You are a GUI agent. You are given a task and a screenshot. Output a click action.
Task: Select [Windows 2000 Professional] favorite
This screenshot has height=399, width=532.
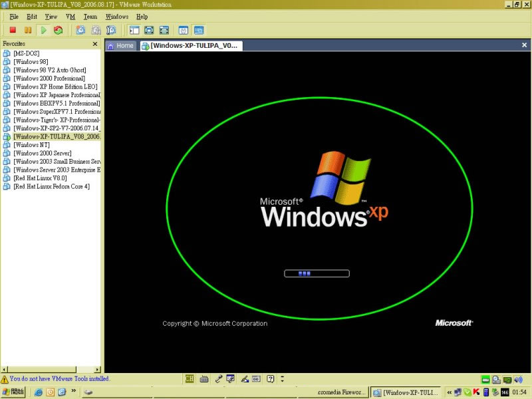tap(44, 78)
